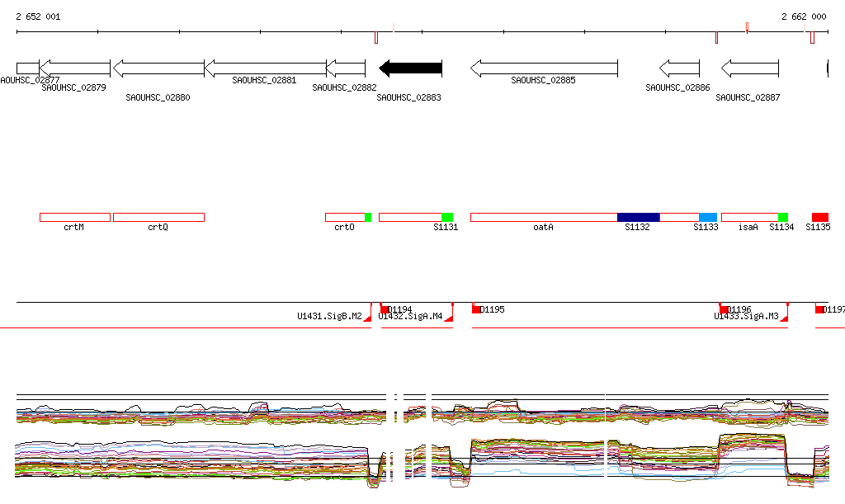Select the oatA red outlined segment
Viewport: 845px width, 504px height.
(544, 218)
